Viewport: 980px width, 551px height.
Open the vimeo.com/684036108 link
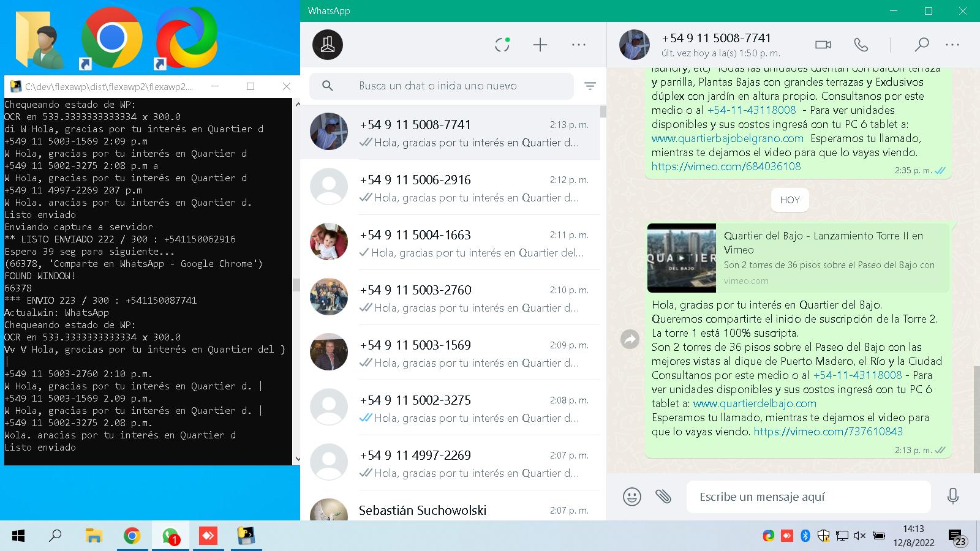(726, 167)
